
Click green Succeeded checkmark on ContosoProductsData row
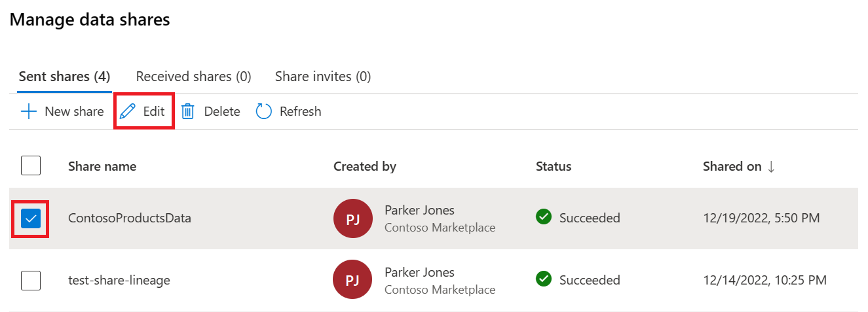click(x=543, y=217)
